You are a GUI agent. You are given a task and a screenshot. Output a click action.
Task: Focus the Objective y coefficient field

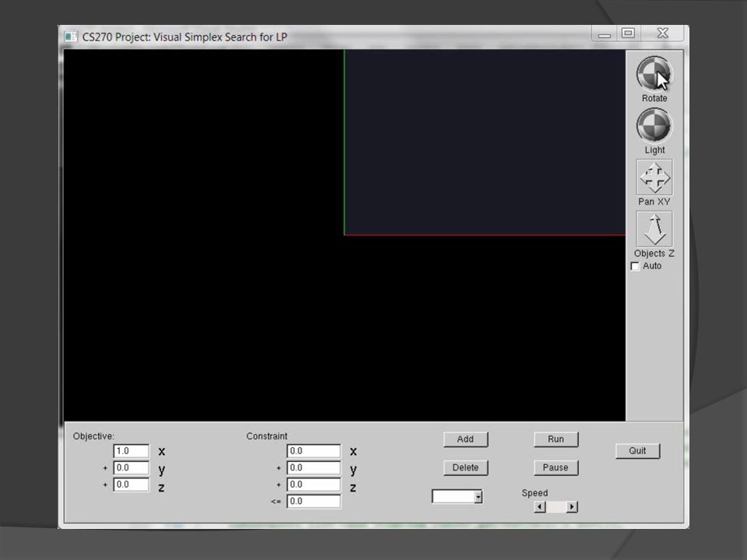pyautogui.click(x=131, y=467)
